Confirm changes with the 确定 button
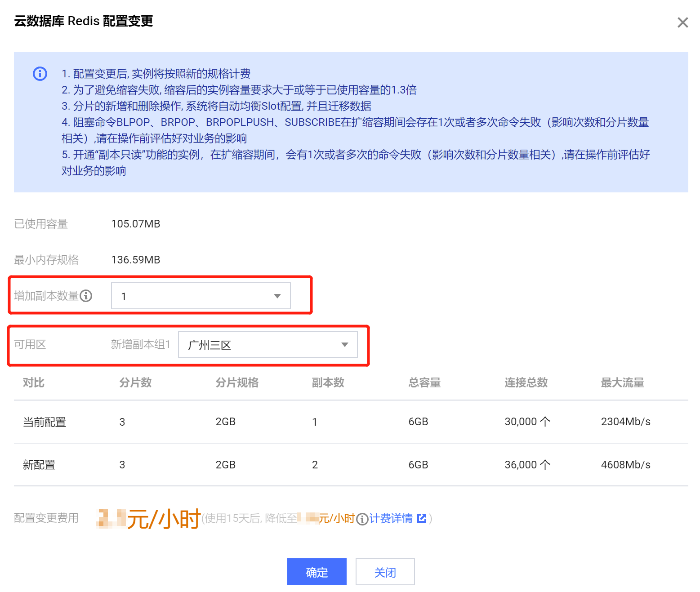 click(317, 572)
